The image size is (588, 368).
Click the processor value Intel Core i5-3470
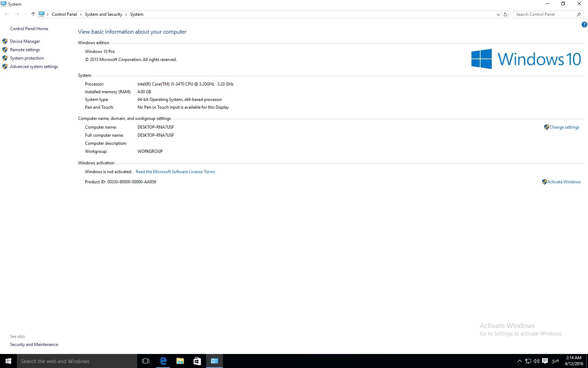185,84
